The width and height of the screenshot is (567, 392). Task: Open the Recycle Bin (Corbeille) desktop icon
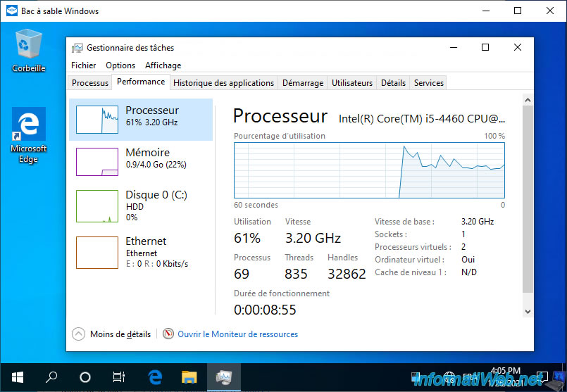click(29, 49)
